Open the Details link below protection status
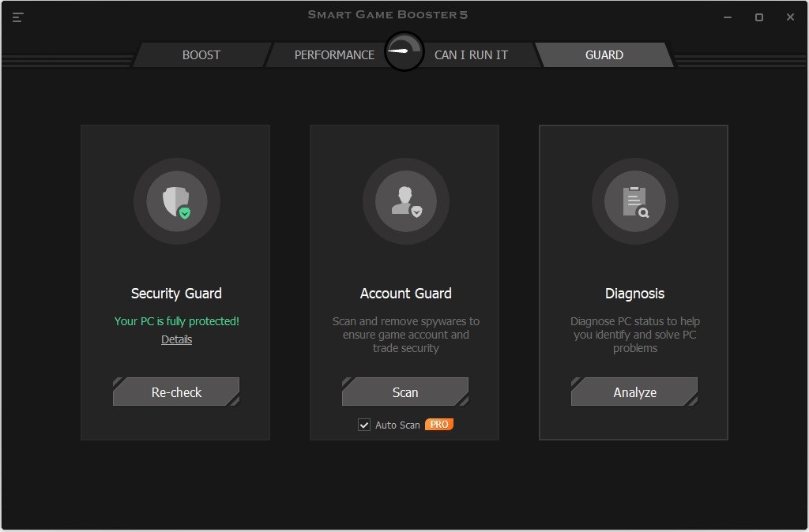This screenshot has width=809, height=532. click(x=176, y=339)
